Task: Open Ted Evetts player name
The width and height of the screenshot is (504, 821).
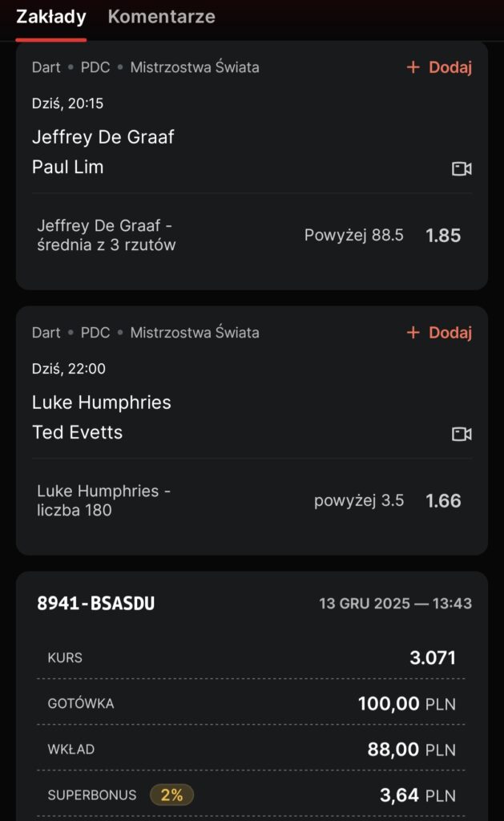Action: [x=77, y=433]
